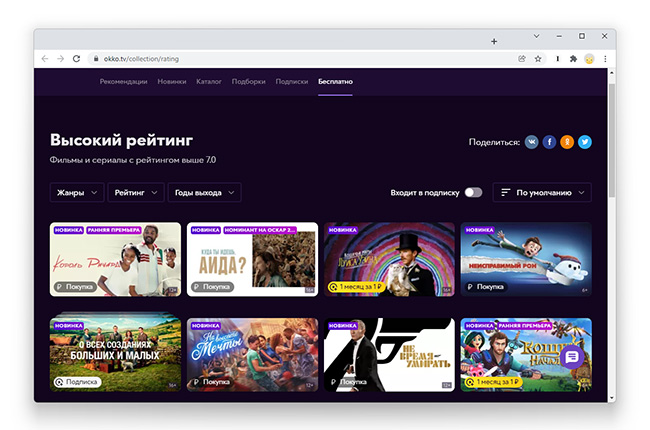The width and height of the screenshot is (650, 430).
Task: Click '1 месяц за 1 ₽' on cat movie
Action: tap(356, 287)
